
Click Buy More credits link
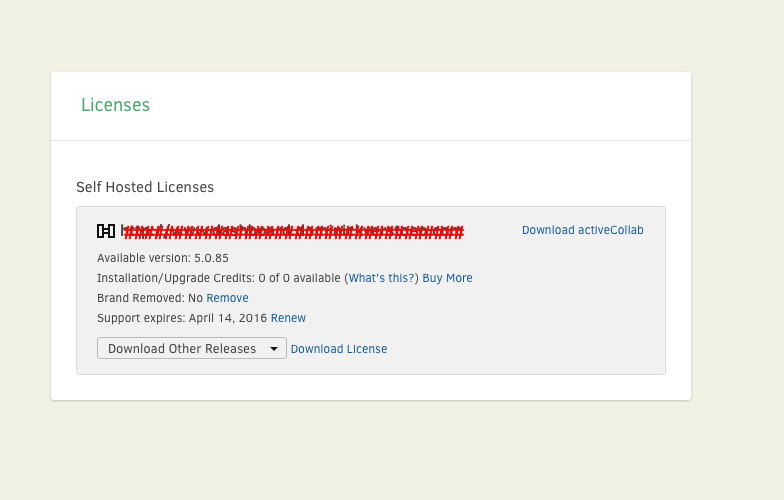click(448, 278)
